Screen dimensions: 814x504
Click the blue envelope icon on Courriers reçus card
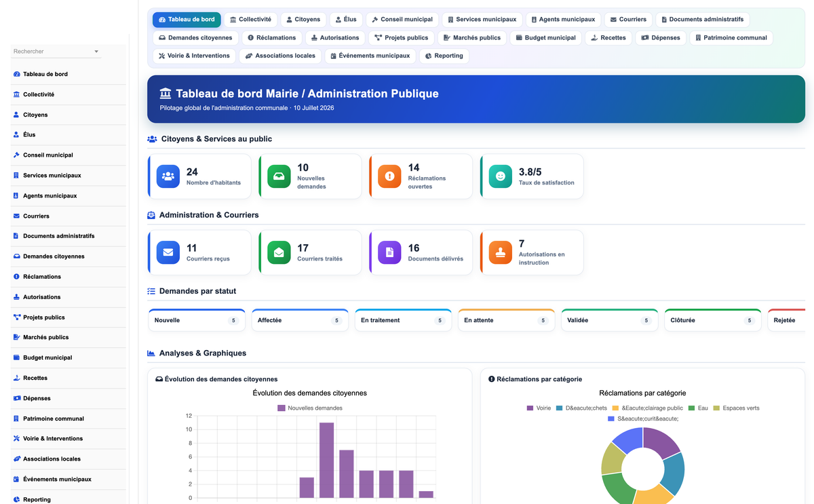pos(168,252)
